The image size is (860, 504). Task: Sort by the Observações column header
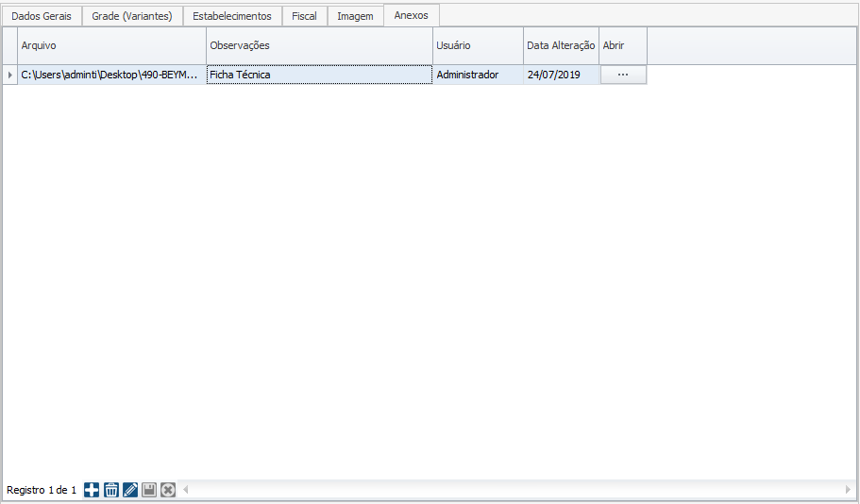click(319, 45)
